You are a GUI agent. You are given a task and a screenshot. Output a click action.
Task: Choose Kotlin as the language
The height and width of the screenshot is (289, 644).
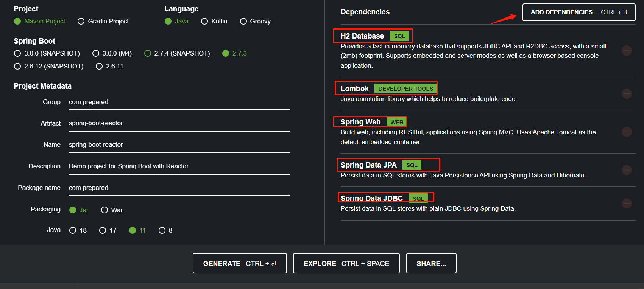(214, 21)
